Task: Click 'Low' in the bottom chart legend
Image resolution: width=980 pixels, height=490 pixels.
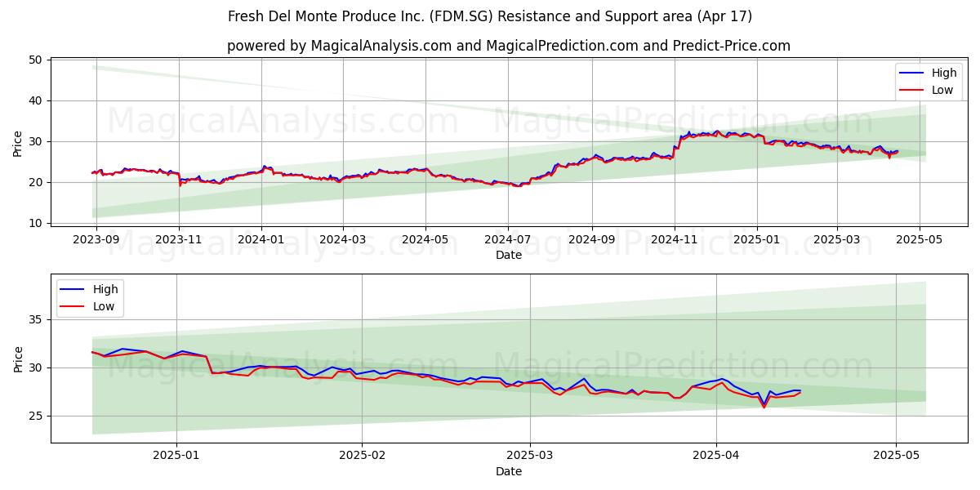Action: coord(104,306)
